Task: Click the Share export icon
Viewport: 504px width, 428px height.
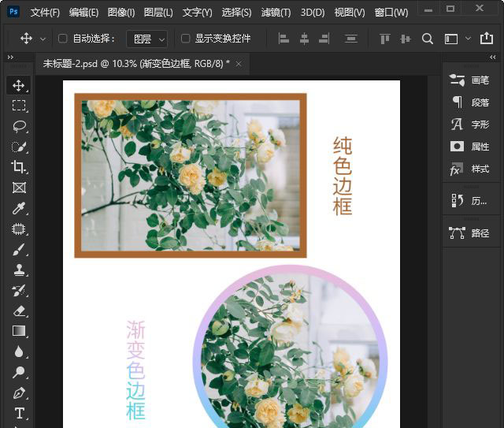Action: [487, 39]
